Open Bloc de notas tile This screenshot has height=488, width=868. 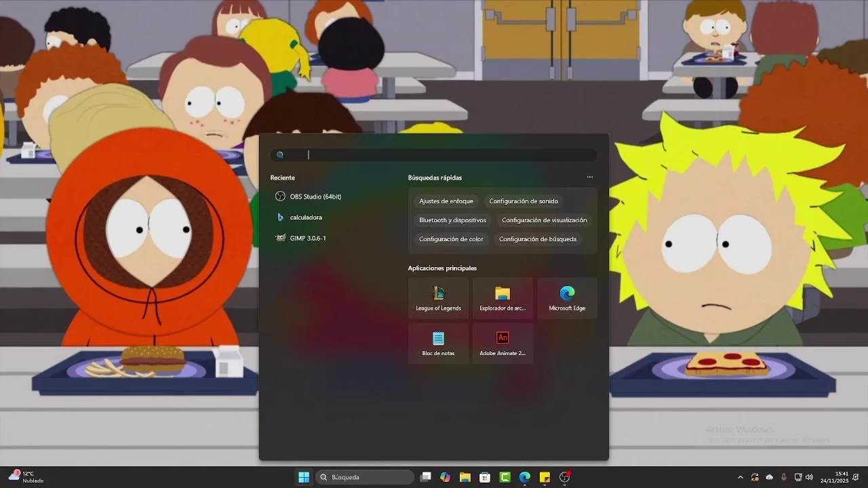pyautogui.click(x=438, y=343)
